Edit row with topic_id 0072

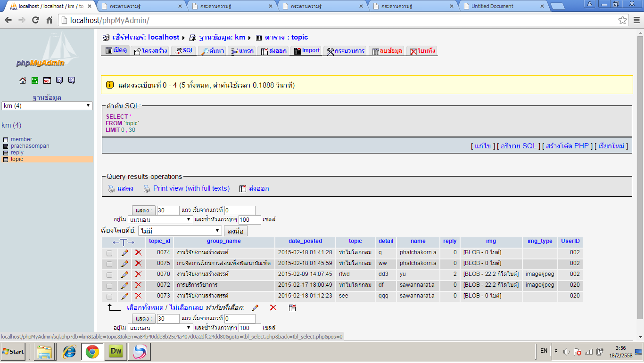click(x=124, y=285)
